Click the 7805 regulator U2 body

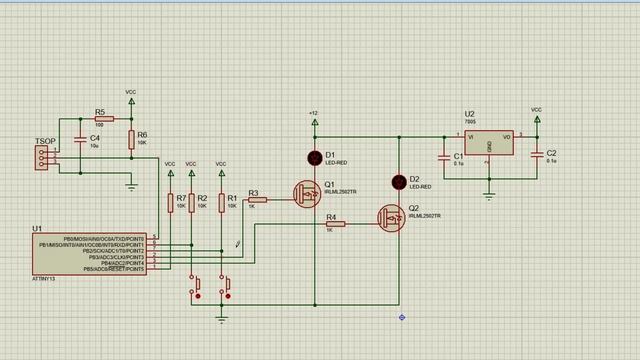(489, 142)
